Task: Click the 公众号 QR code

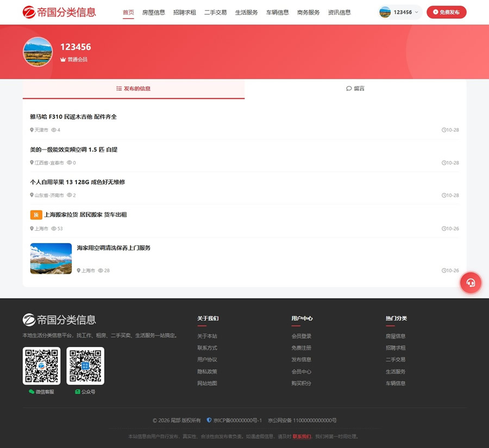Action: point(85,366)
